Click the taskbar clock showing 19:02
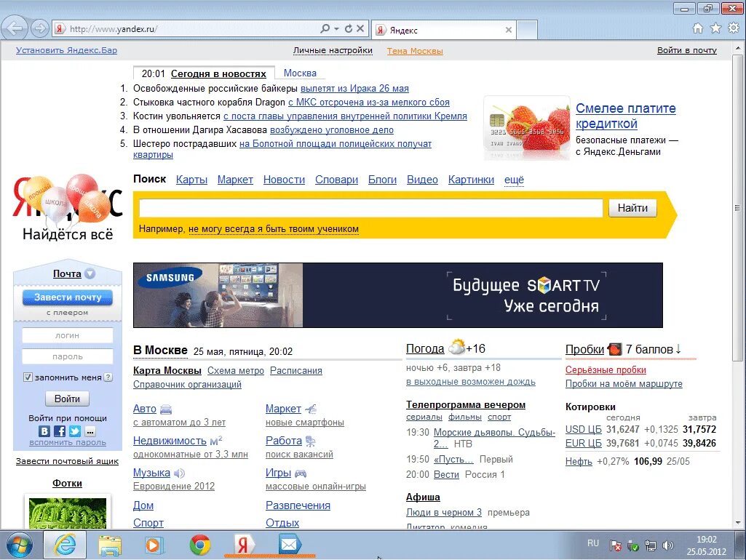Screen dimensions: 746x560 707,540
